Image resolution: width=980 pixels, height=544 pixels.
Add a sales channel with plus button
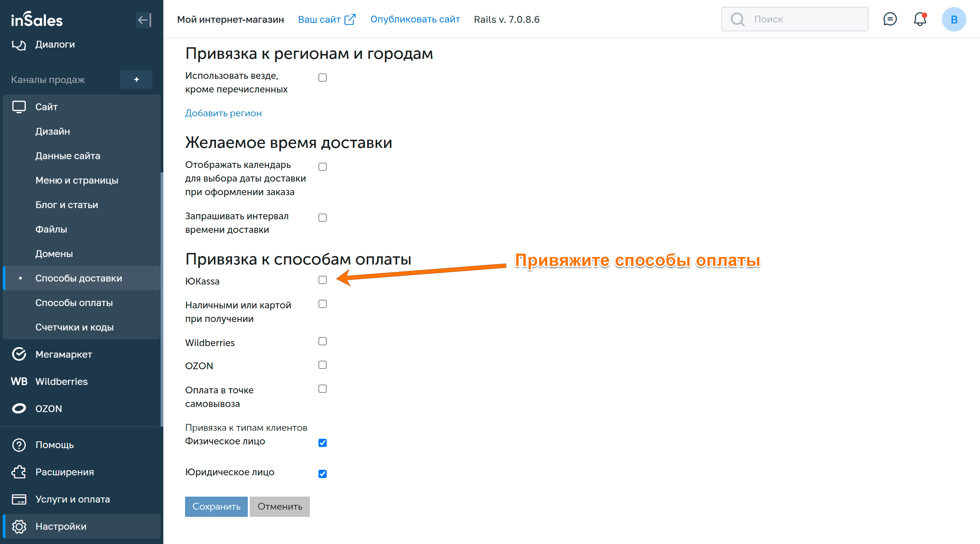136,80
